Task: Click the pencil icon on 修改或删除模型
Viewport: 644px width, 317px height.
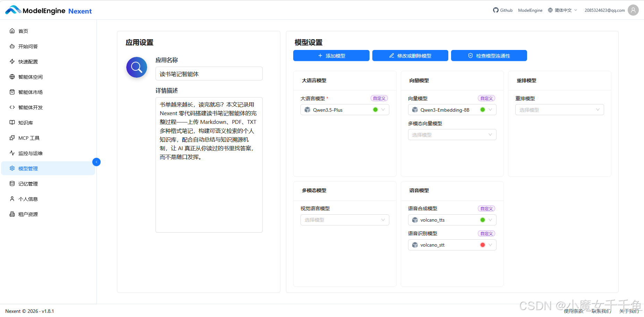Action: [x=392, y=55]
